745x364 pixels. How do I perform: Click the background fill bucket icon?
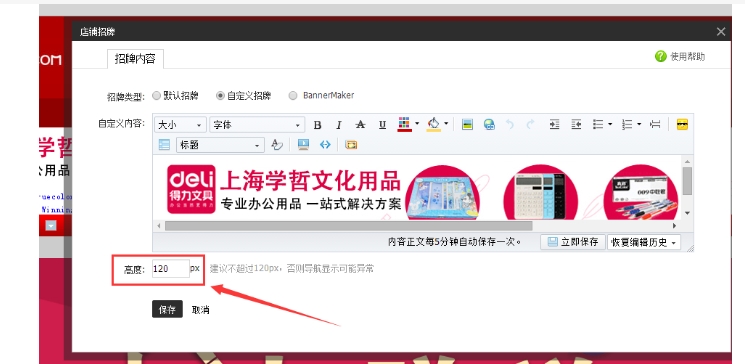point(433,124)
